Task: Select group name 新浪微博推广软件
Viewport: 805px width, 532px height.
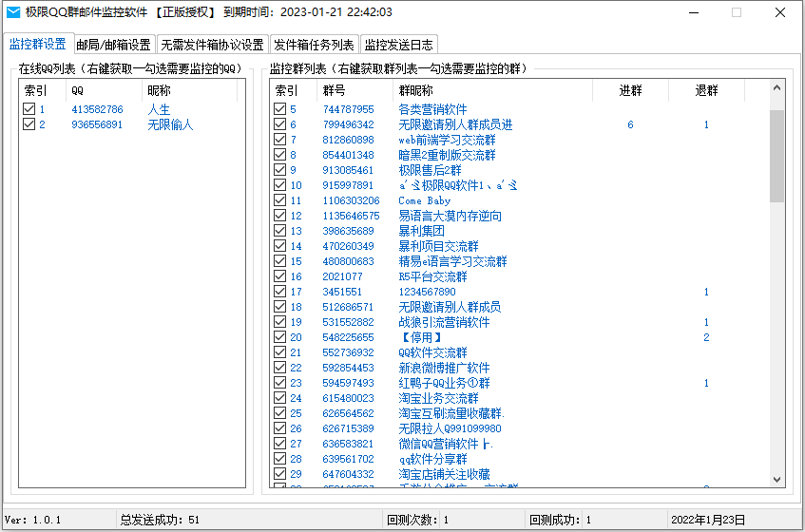Action: pyautogui.click(x=444, y=368)
